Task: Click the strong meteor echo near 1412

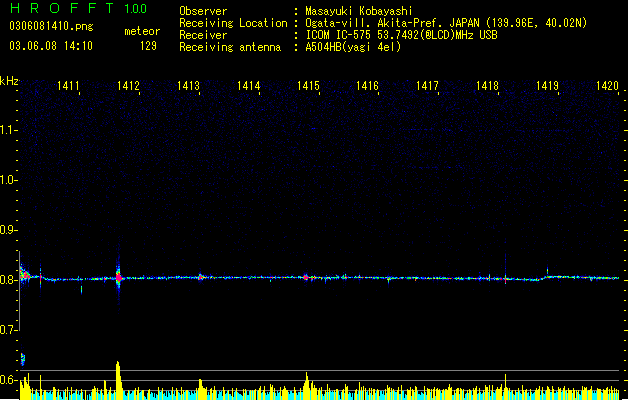Action: [118, 277]
